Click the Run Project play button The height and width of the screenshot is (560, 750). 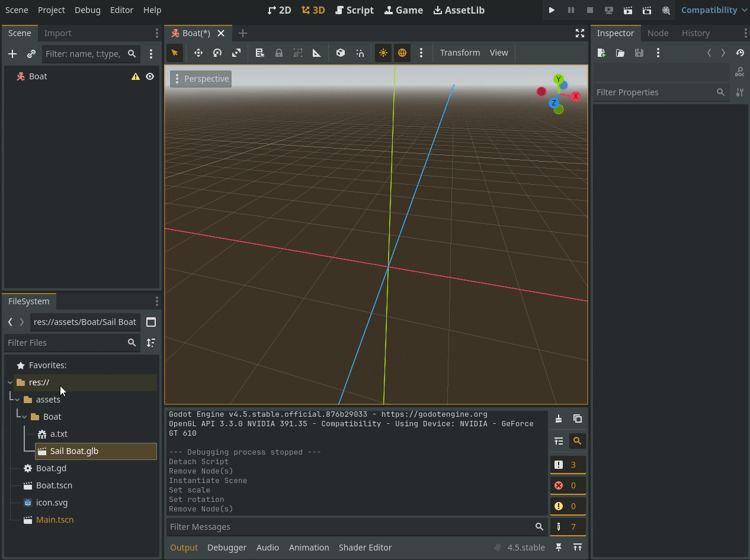click(x=552, y=10)
